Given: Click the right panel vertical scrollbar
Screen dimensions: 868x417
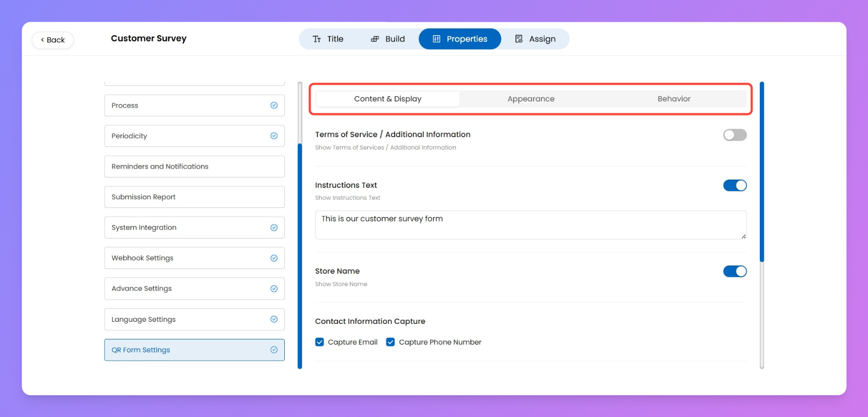Looking at the screenshot, I should coord(762,172).
